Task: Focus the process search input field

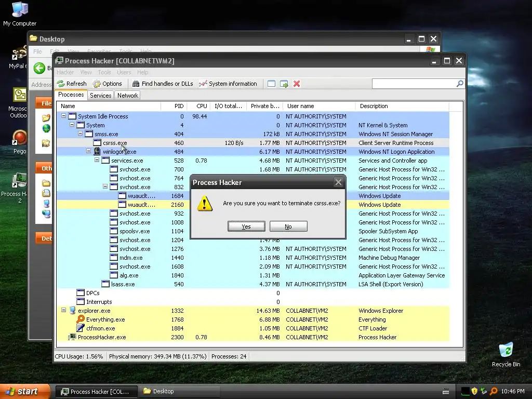Action: 414,84
